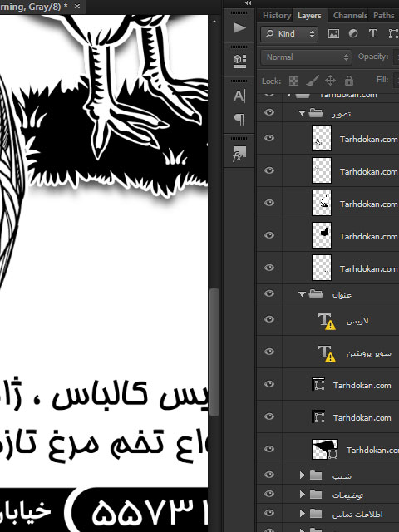The width and height of the screenshot is (399, 532).
Task: Click shape layer icon directly below سوپر پروتئین
Action: (x=318, y=384)
